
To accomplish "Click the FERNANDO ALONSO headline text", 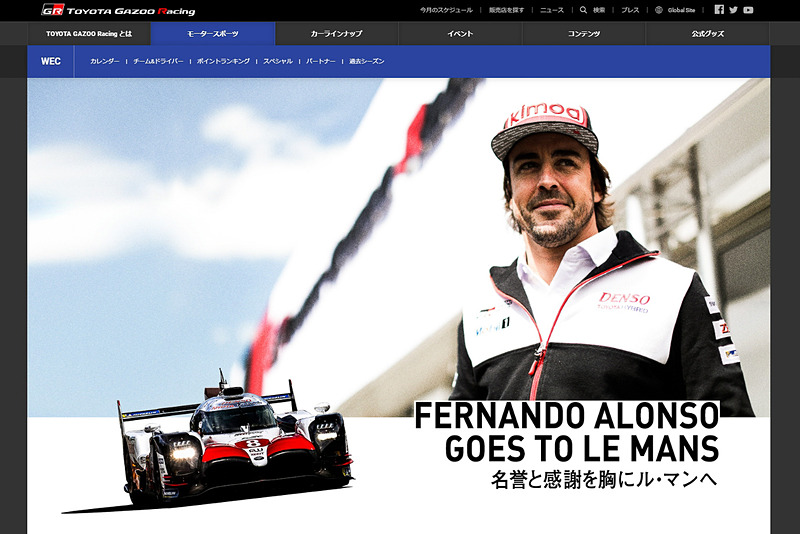I will [x=566, y=416].
